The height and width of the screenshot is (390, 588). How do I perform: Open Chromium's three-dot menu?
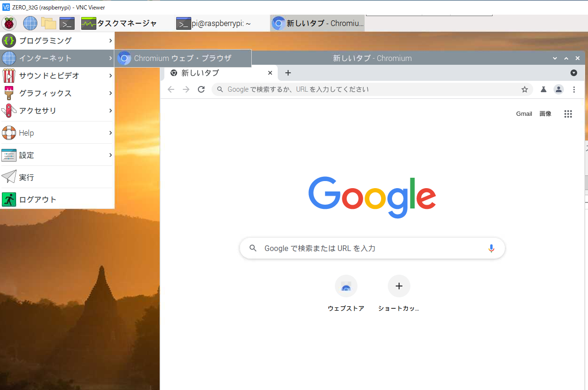tap(574, 89)
